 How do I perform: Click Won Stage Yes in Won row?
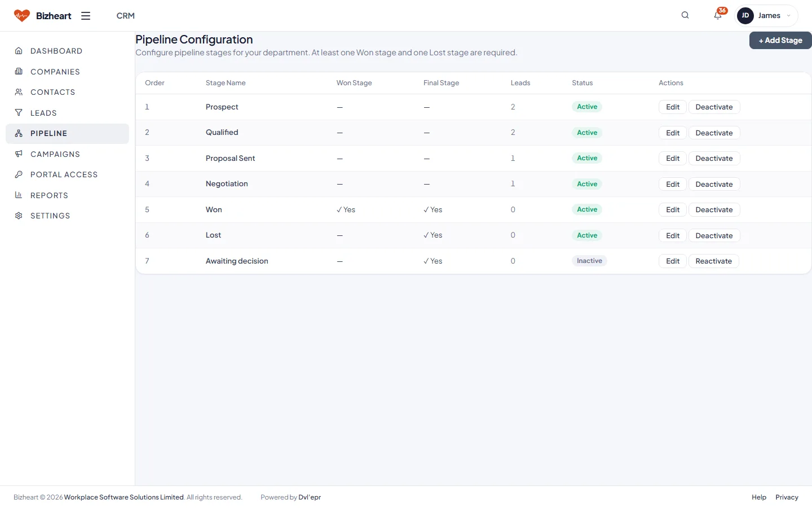click(346, 209)
